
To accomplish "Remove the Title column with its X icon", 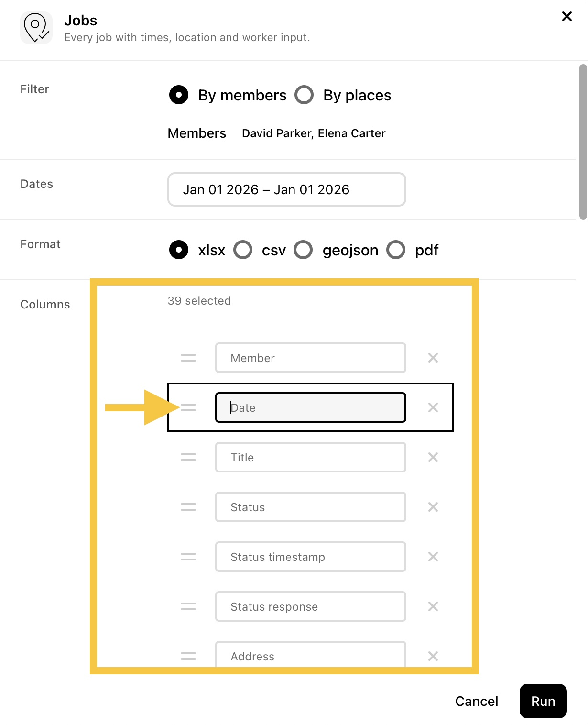I will (433, 457).
